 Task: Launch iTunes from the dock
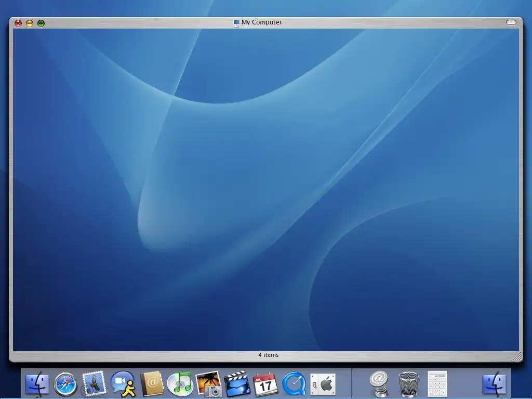(x=180, y=384)
